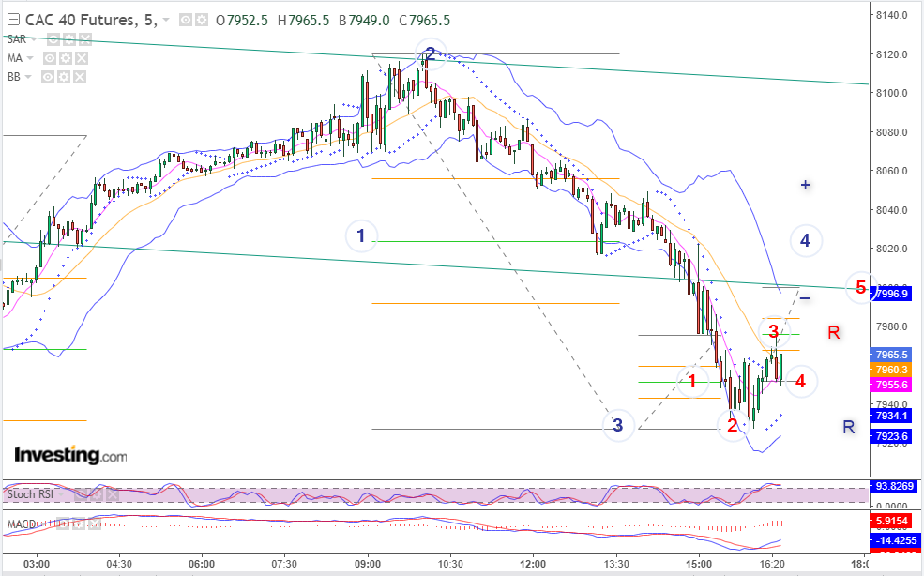
Task: Hide the CAC 40 Futures series
Action: [186, 20]
